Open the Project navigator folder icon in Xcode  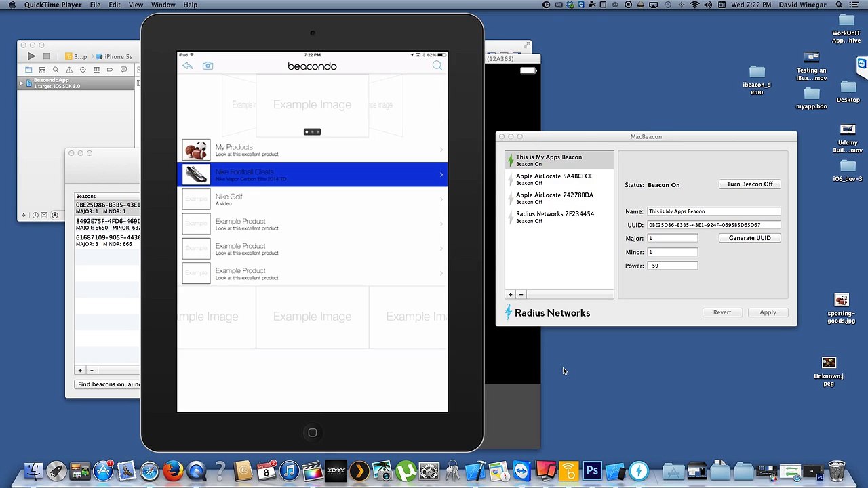(28, 70)
